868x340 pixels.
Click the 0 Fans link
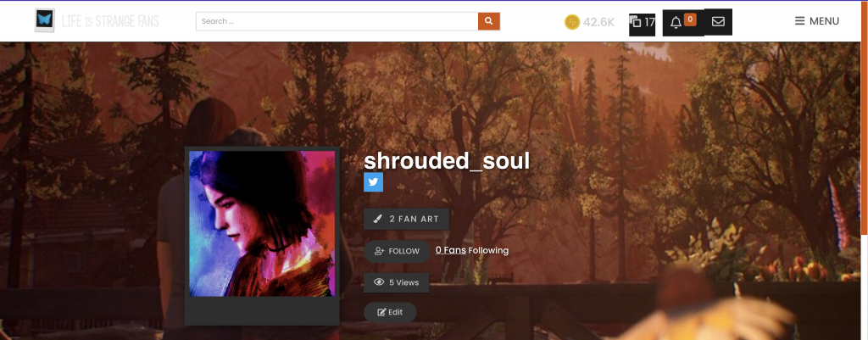point(451,250)
